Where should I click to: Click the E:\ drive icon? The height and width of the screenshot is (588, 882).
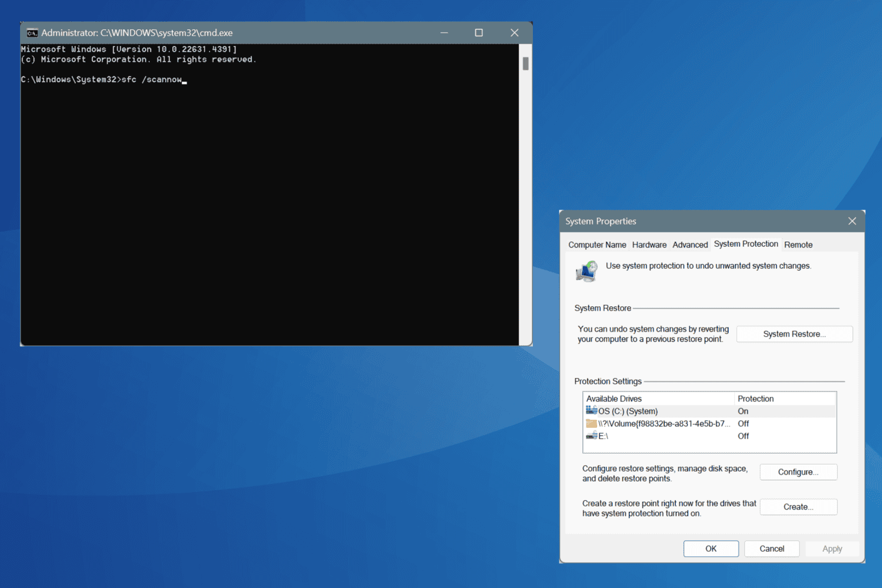pyautogui.click(x=591, y=436)
